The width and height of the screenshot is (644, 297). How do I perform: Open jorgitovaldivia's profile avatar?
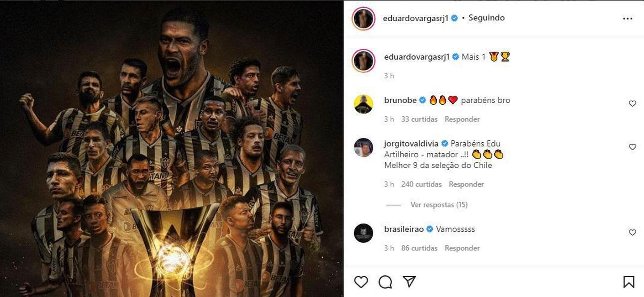(364, 147)
